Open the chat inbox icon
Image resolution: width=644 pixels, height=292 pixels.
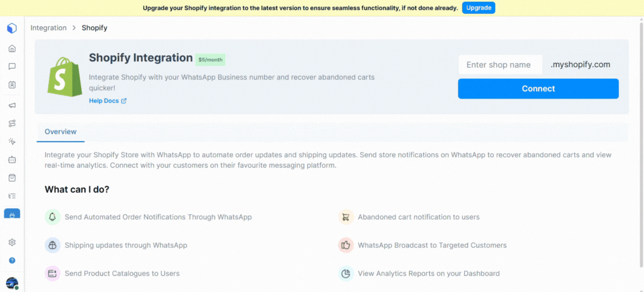12,67
